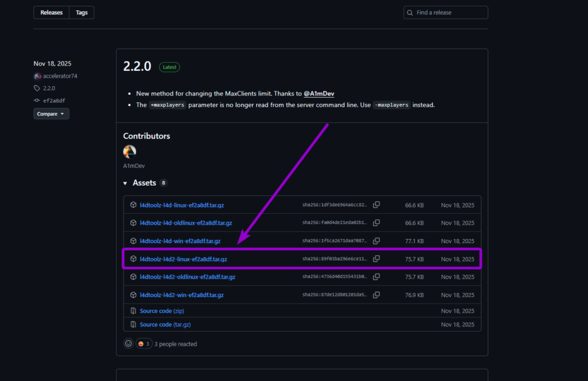The width and height of the screenshot is (588, 381).
Task: Copy the sha256 checksum for l4dtoolz-l4d-linux
Action: (x=376, y=205)
